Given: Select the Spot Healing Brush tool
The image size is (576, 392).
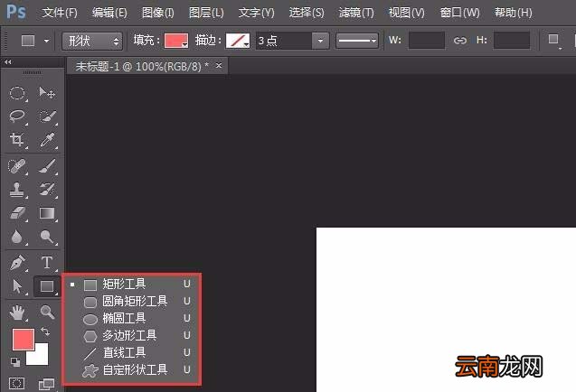Looking at the screenshot, I should click(17, 166).
